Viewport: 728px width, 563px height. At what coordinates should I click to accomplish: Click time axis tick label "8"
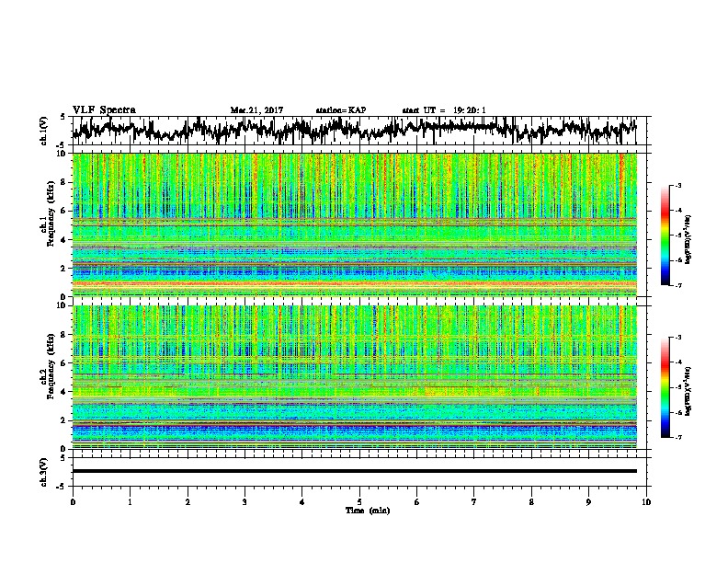click(x=531, y=501)
